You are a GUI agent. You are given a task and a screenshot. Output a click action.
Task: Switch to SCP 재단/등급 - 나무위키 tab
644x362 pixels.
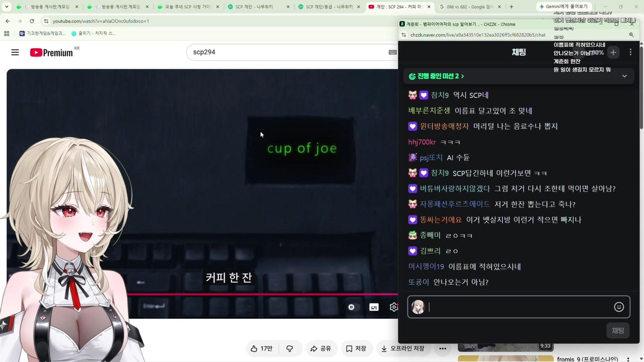[329, 7]
